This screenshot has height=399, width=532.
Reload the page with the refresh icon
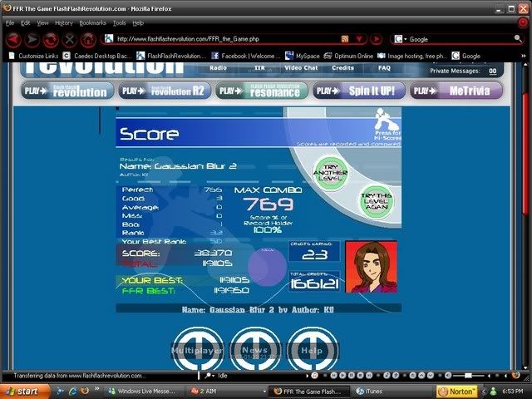coord(51,39)
